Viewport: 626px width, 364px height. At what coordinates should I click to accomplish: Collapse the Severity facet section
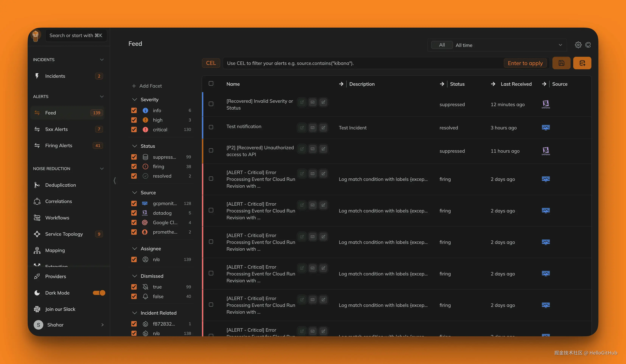(135, 100)
